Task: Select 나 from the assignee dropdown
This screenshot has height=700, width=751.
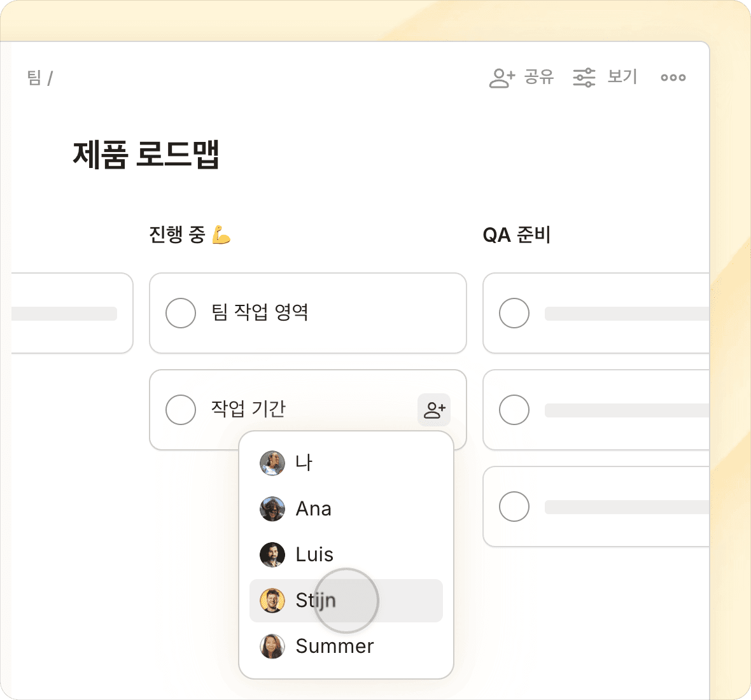Action: point(304,463)
